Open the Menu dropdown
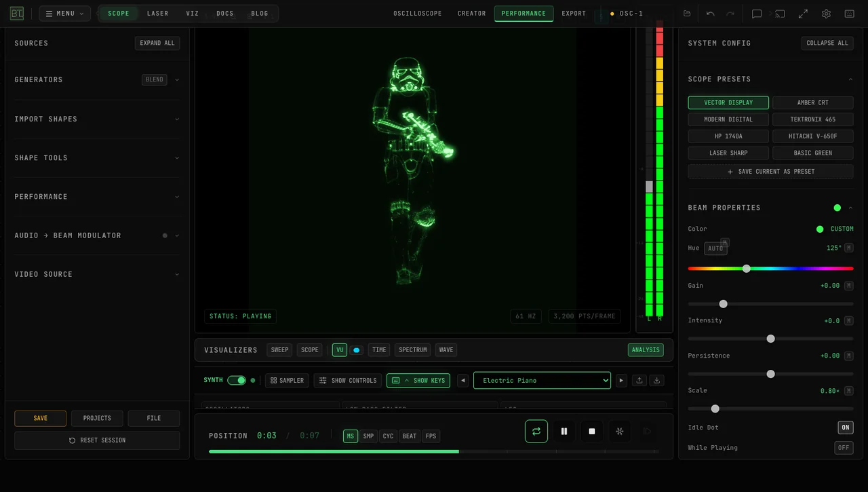This screenshot has width=868, height=492. tap(64, 14)
